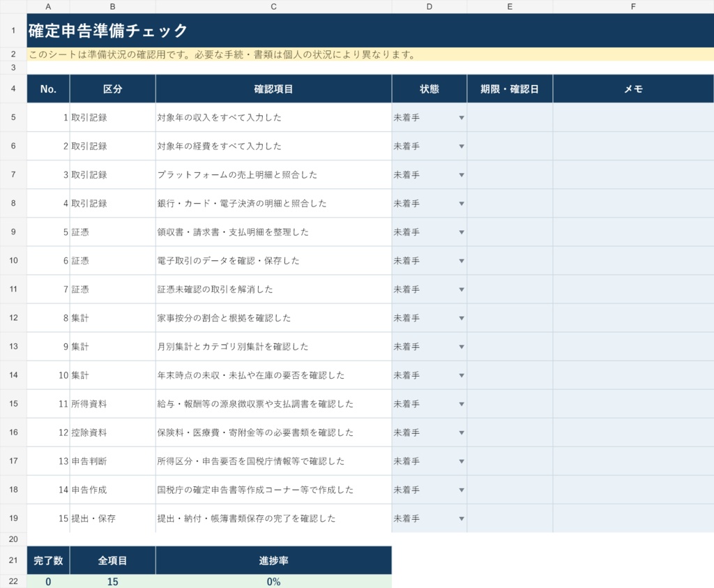Click item text プラットフォームの売上明細と照合した

pos(237,175)
